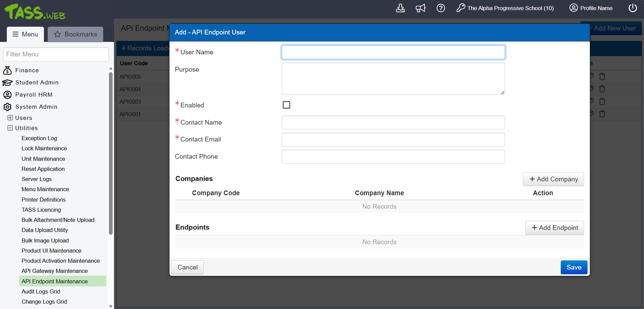Open the Finance menu section

[x=27, y=70]
